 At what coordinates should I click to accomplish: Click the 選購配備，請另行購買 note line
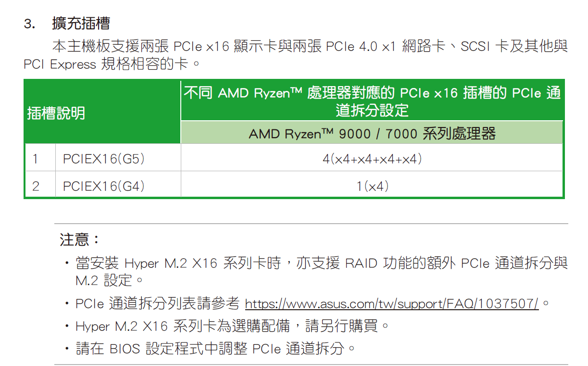click(232, 326)
